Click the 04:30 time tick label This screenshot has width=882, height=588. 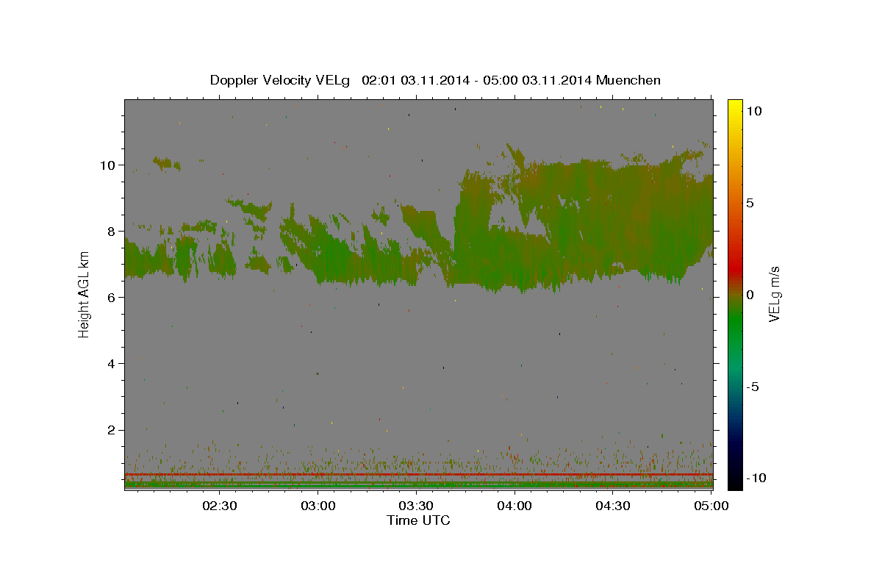pos(612,506)
